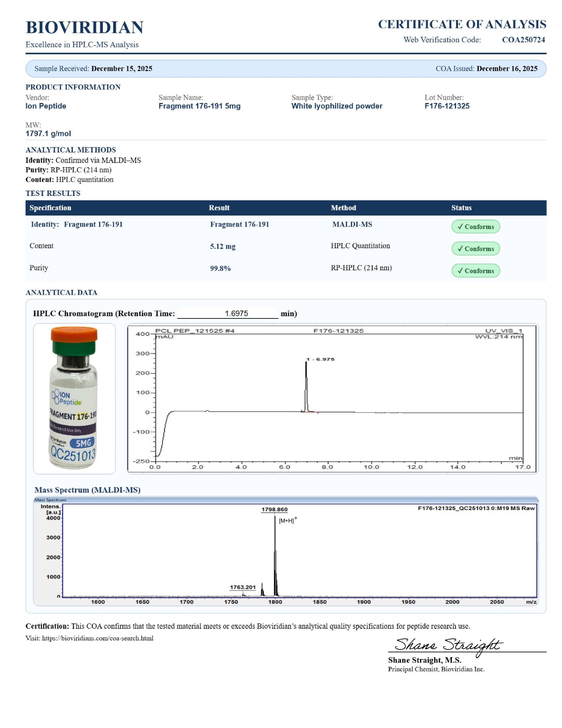562x728 pixels.
Task: Click the Purity Conforms status badge
Action: point(475,271)
